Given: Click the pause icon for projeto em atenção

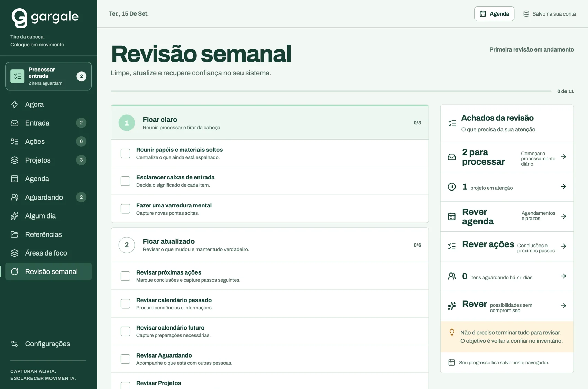Looking at the screenshot, I should tap(452, 187).
